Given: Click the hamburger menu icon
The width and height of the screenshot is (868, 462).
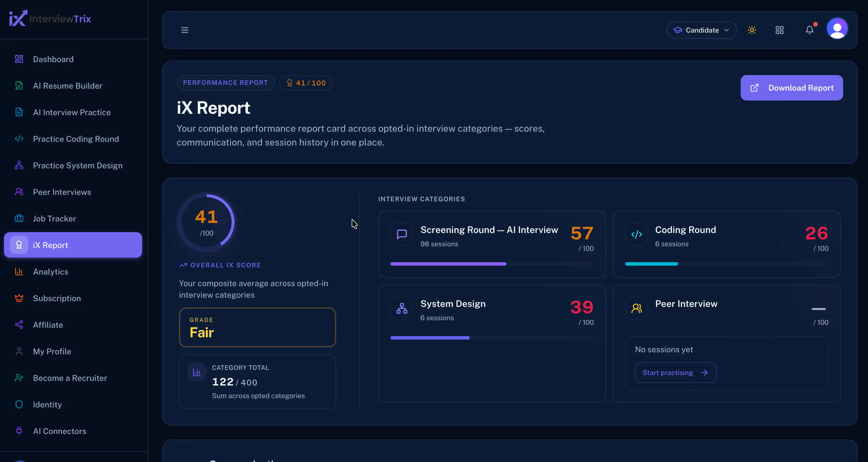Looking at the screenshot, I should pyautogui.click(x=185, y=30).
